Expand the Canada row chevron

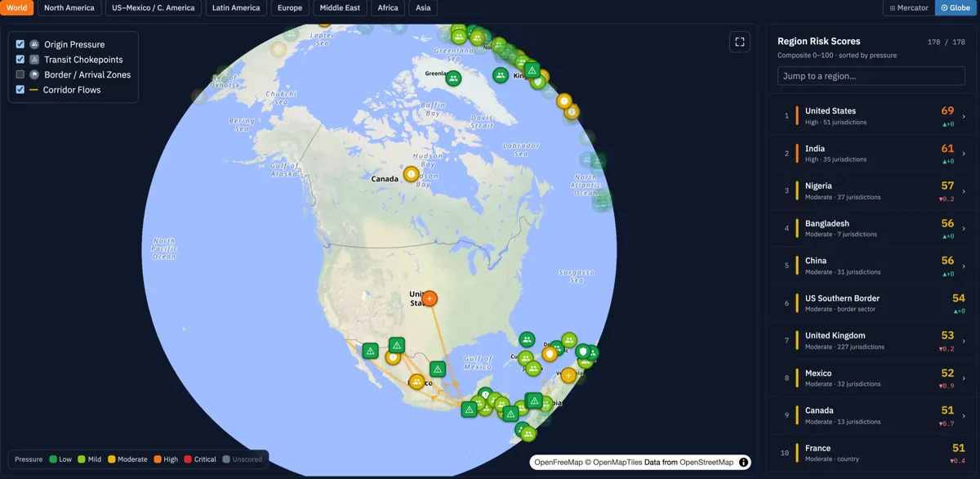coord(964,416)
